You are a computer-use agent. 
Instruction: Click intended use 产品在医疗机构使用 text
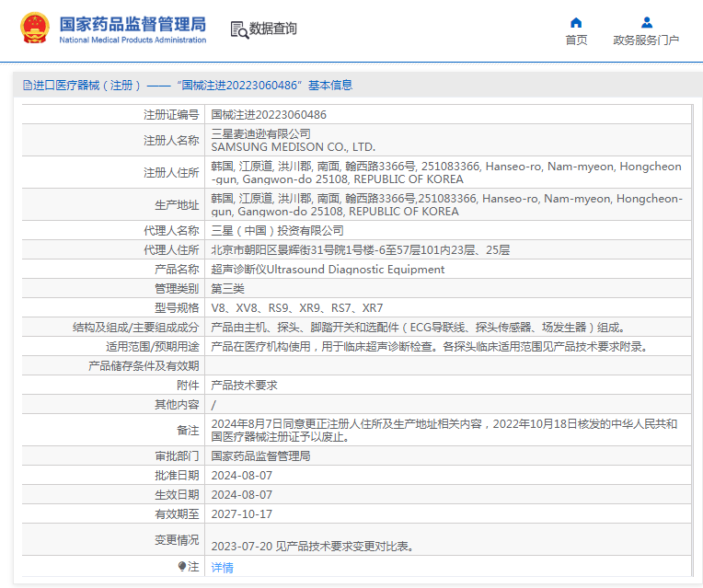[x=430, y=346]
